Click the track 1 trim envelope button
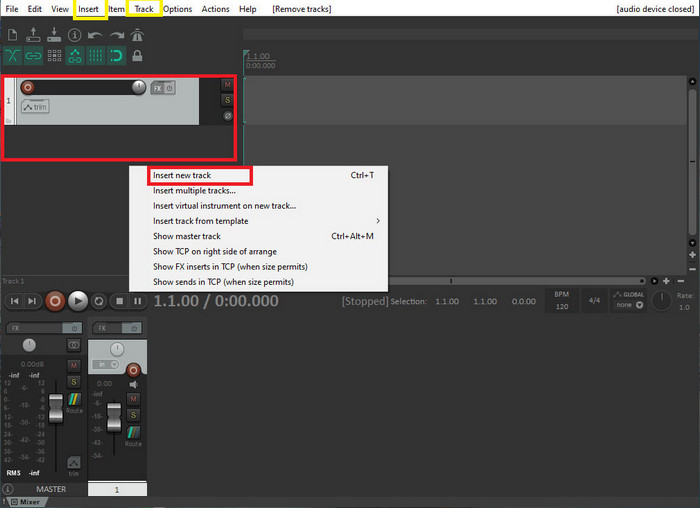The height and width of the screenshot is (508, 700). click(x=35, y=107)
